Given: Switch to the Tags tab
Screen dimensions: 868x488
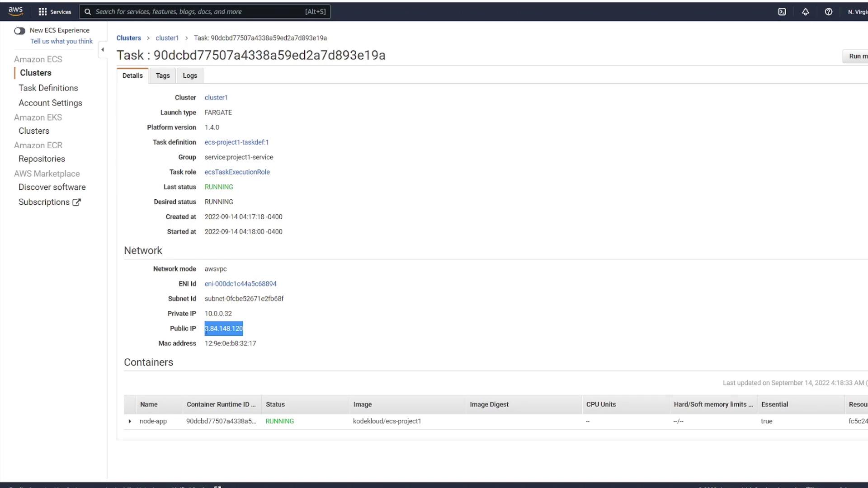Looking at the screenshot, I should click(163, 75).
